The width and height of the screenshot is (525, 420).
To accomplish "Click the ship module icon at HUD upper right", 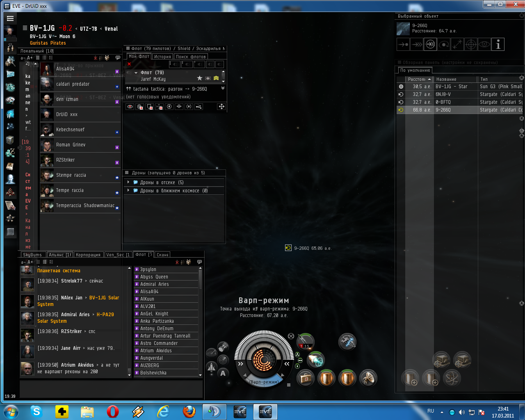I will [347, 342].
